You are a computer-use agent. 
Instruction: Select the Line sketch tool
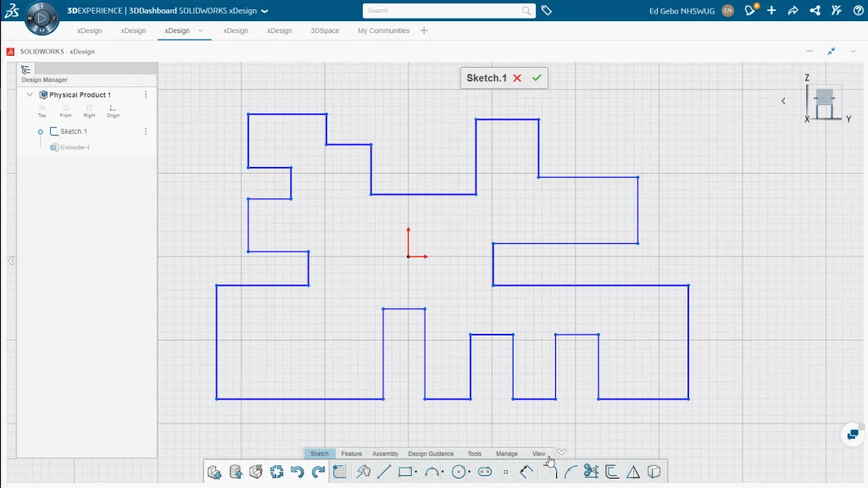pos(384,472)
